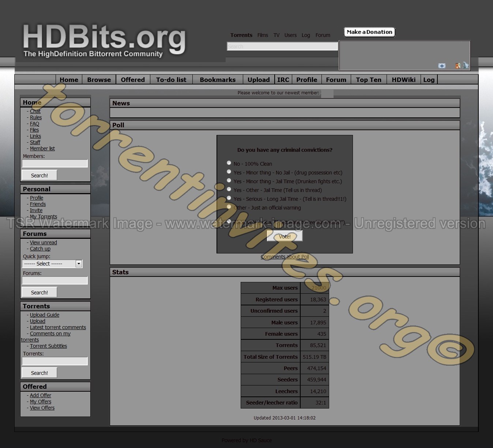Select the blank vote radio option
Viewport: 493px width, 448px height.
coord(229,221)
